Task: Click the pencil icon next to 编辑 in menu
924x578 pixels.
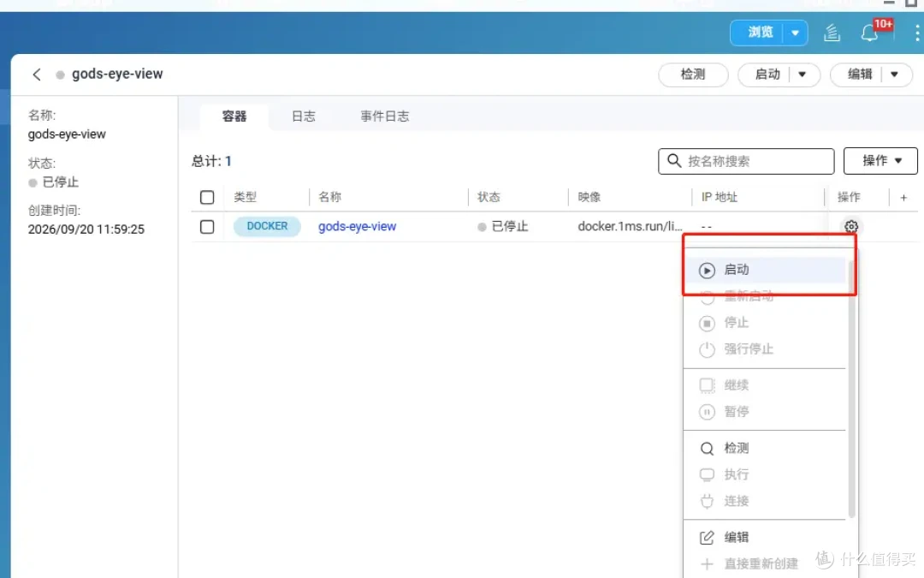Action: 708,537
